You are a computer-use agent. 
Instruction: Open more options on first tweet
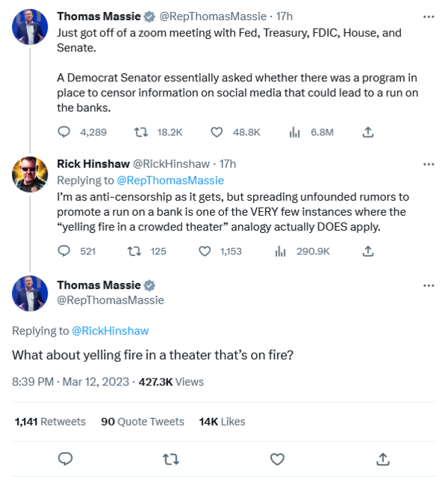(x=429, y=16)
